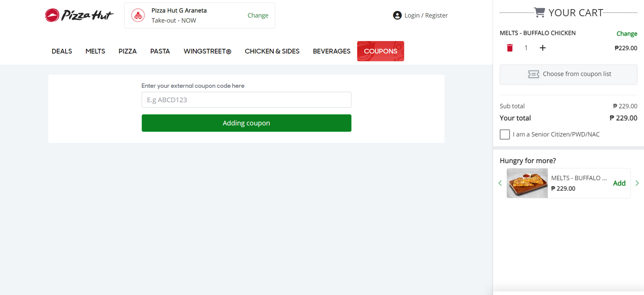Select the red COUPONS tab
The height and width of the screenshot is (295, 644).
(381, 51)
